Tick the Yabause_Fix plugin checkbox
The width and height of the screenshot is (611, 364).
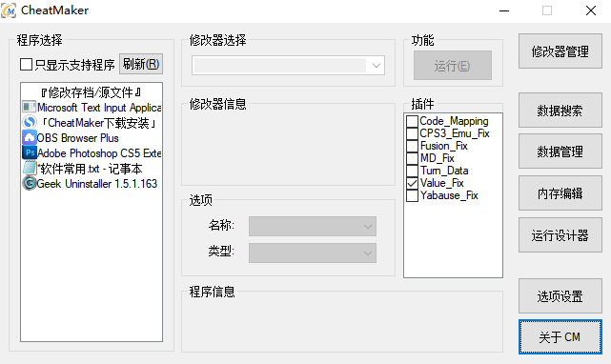tap(412, 195)
